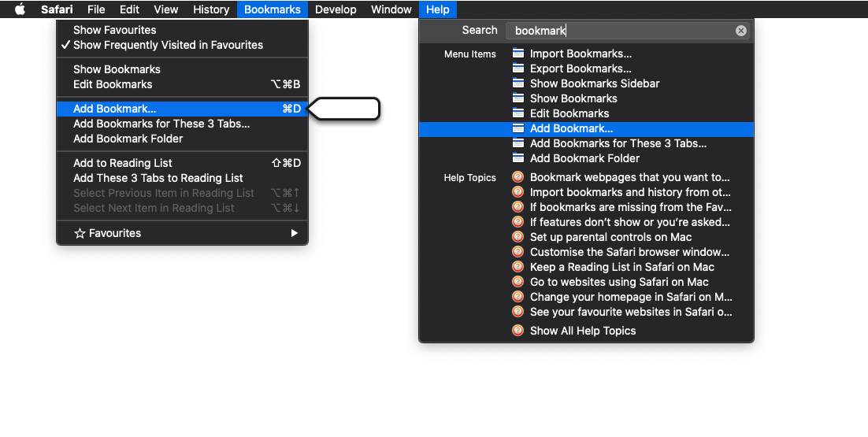
Task: Click menu icon beside Add Bookmark Folder result
Action: click(x=518, y=158)
